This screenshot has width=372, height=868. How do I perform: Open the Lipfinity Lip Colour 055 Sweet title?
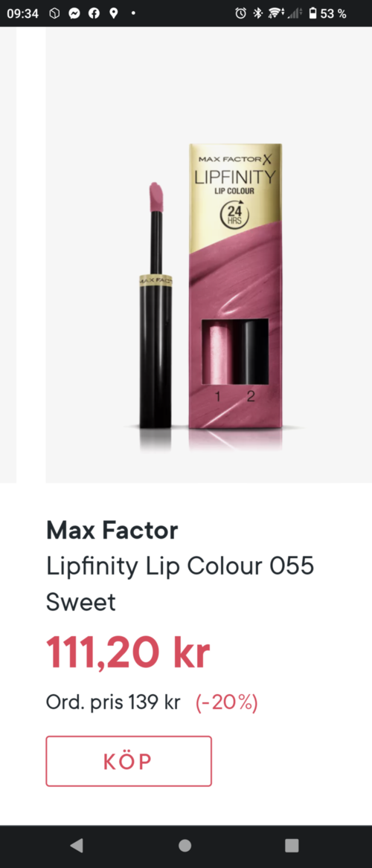click(x=180, y=584)
